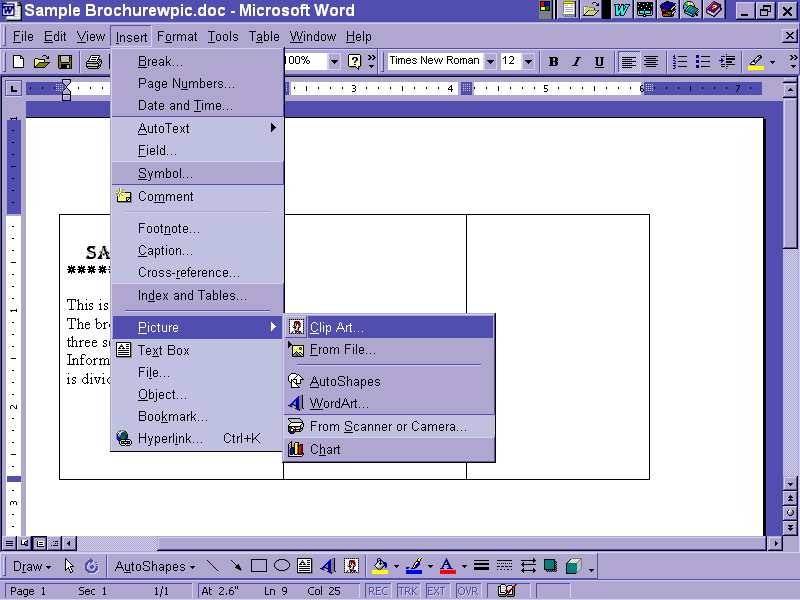The height and width of the screenshot is (600, 800).
Task: Click Insert WordArt icon in Drawing toolbar
Action: 328,566
